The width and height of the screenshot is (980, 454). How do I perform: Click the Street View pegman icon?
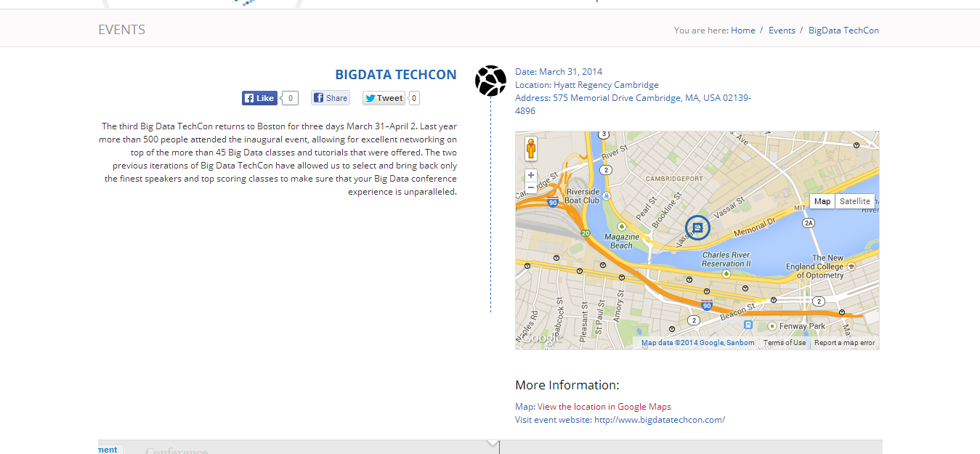pos(531,149)
